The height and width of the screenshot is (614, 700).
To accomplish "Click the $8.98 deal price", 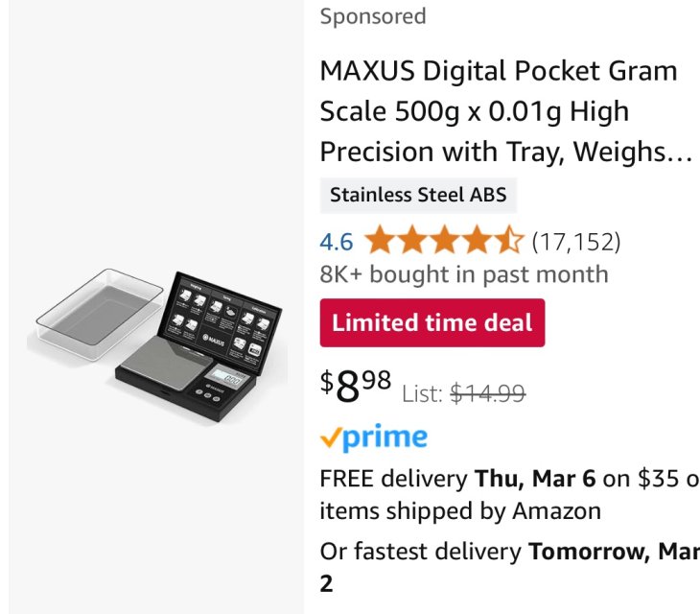I will coord(356,386).
